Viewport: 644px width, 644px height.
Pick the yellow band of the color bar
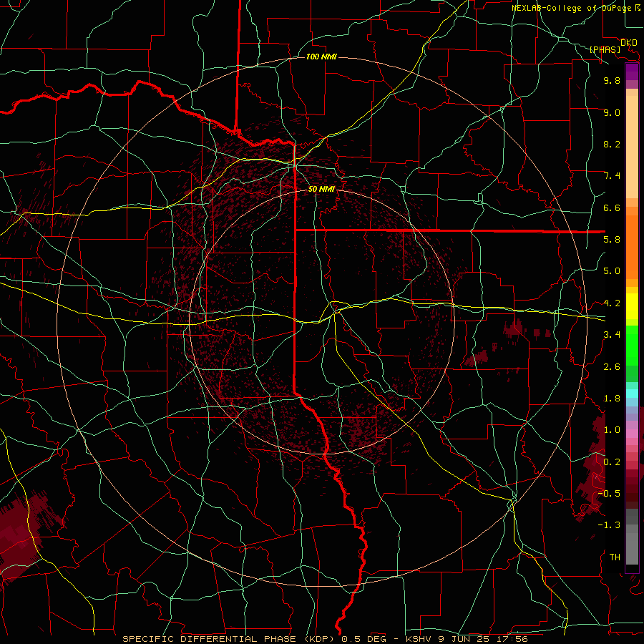coord(632,306)
